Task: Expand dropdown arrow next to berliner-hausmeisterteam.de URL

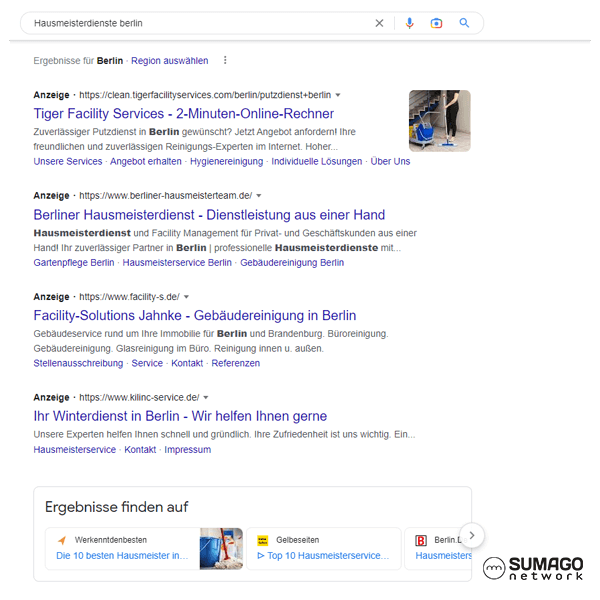Action: 259,196
